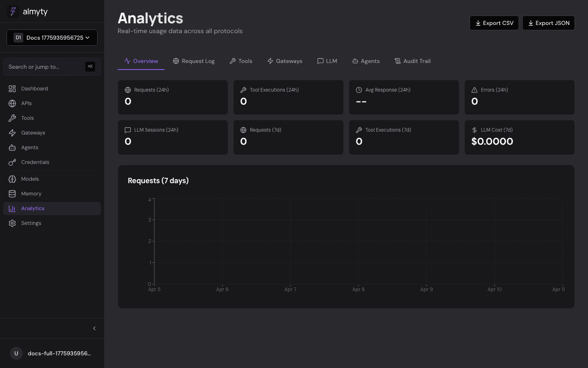Click the Apr 5 axis label

tap(154, 289)
